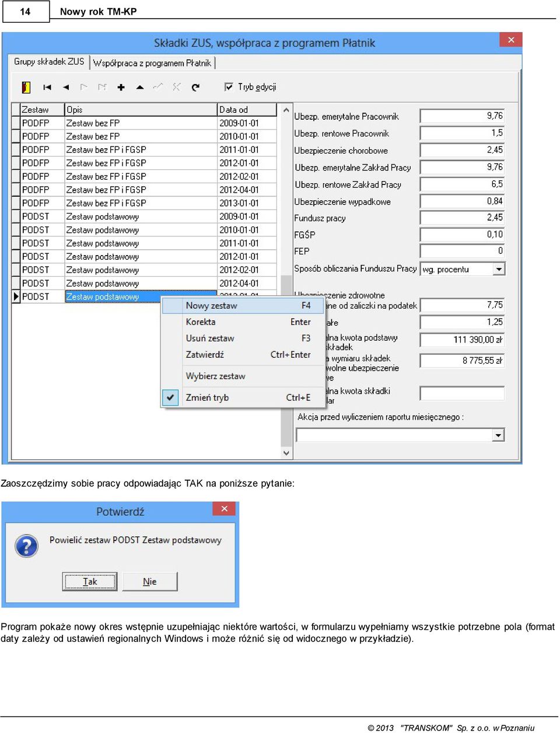Click field showing 7,75
This screenshot has height=733, width=560.
point(462,305)
